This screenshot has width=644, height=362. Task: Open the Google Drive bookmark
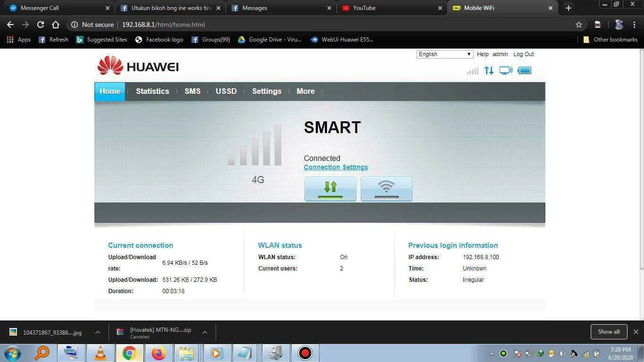(x=270, y=40)
